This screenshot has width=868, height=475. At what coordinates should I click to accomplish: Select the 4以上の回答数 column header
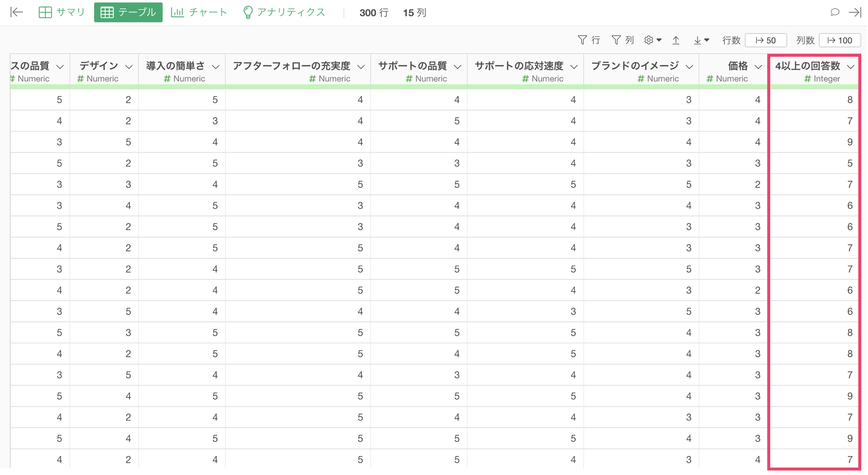coord(808,66)
